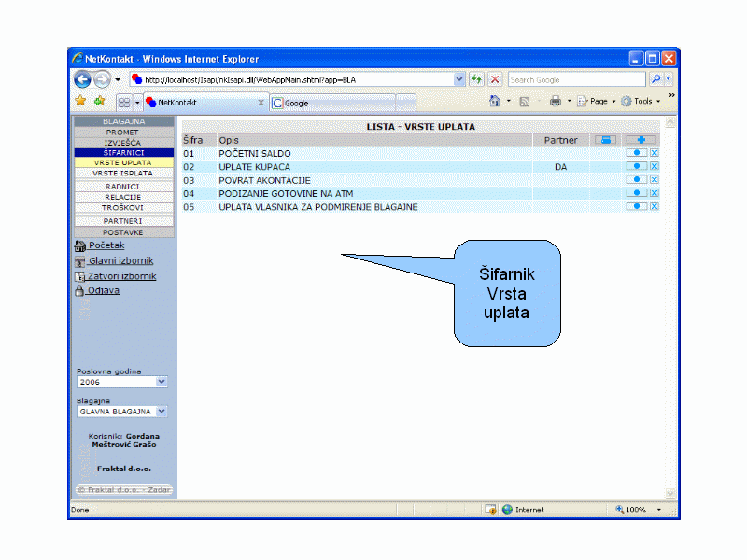Click the magnifier search button
This screenshot has height=560, width=747.
coord(656,79)
